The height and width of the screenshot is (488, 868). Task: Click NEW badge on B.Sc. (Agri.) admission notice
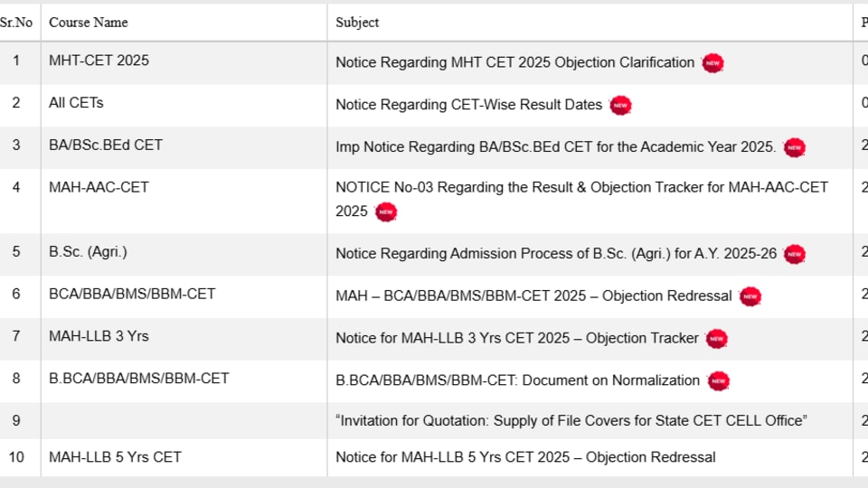[x=795, y=254]
